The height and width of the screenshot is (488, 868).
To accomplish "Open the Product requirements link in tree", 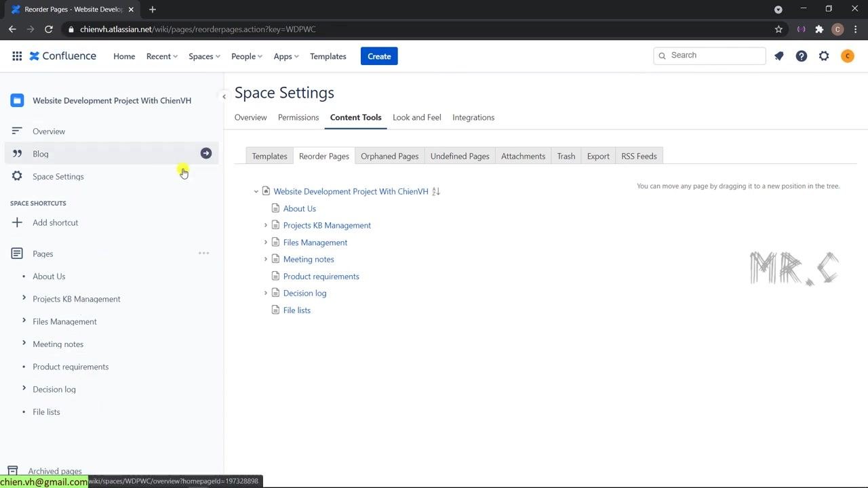I will coord(321,276).
